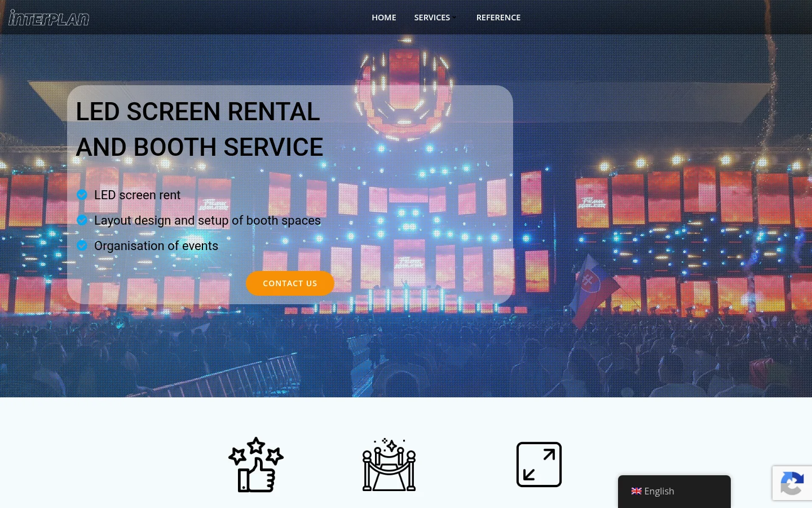Click the thumbs-up with stars icon

click(x=256, y=465)
